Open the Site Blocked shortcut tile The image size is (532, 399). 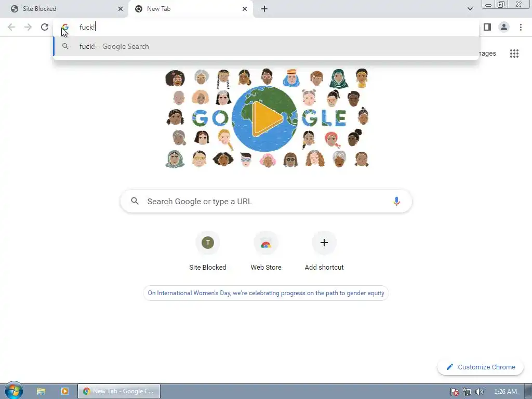[208, 251]
